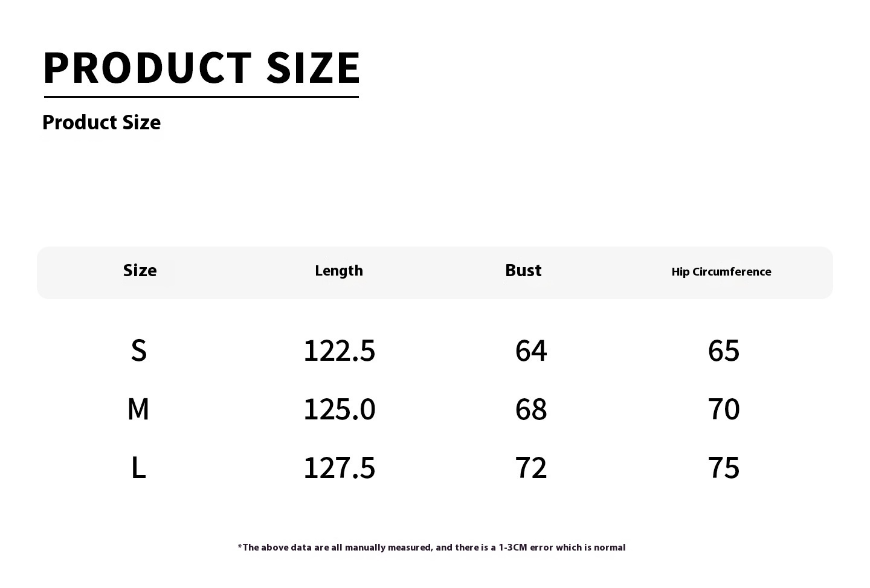Click the hip circumference value 70
Viewport: 870px width, 588px height.
723,409
